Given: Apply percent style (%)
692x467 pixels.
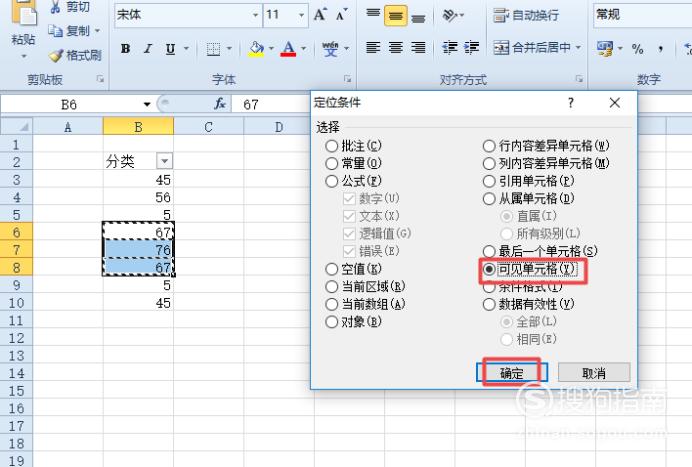Looking at the screenshot, I should click(637, 49).
